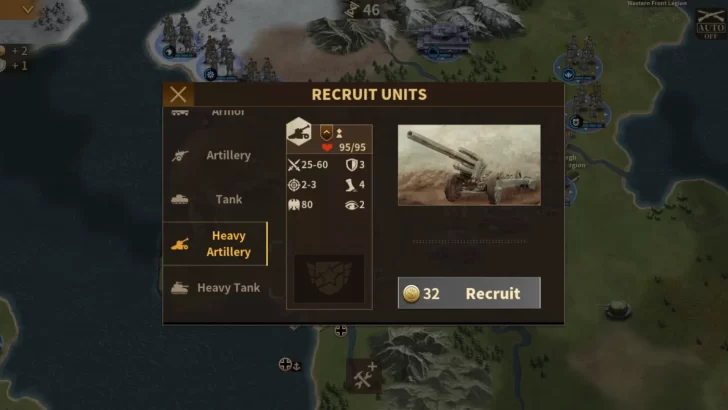728x410 pixels.
Task: Click the unit rank chevron badge
Action: (326, 133)
